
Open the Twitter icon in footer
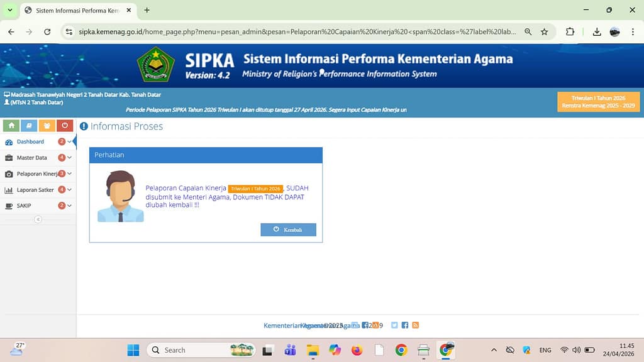click(x=394, y=325)
